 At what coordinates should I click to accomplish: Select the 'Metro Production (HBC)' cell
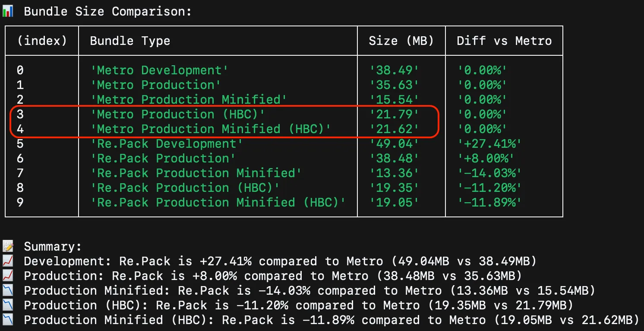coord(177,114)
